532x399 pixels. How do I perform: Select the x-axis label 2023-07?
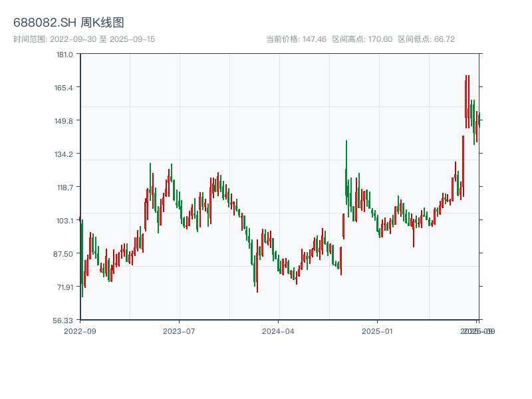pos(179,331)
